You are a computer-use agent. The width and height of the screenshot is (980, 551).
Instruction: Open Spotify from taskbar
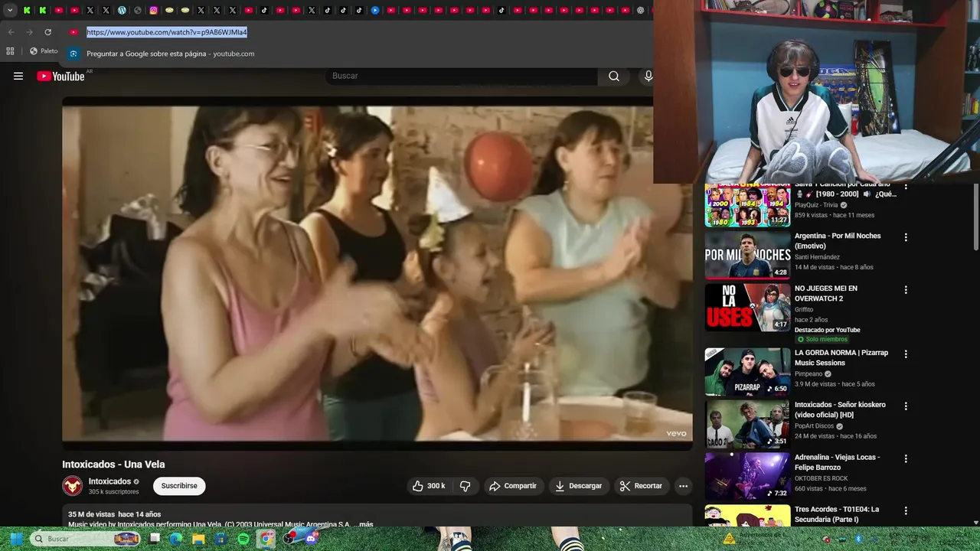click(x=243, y=539)
